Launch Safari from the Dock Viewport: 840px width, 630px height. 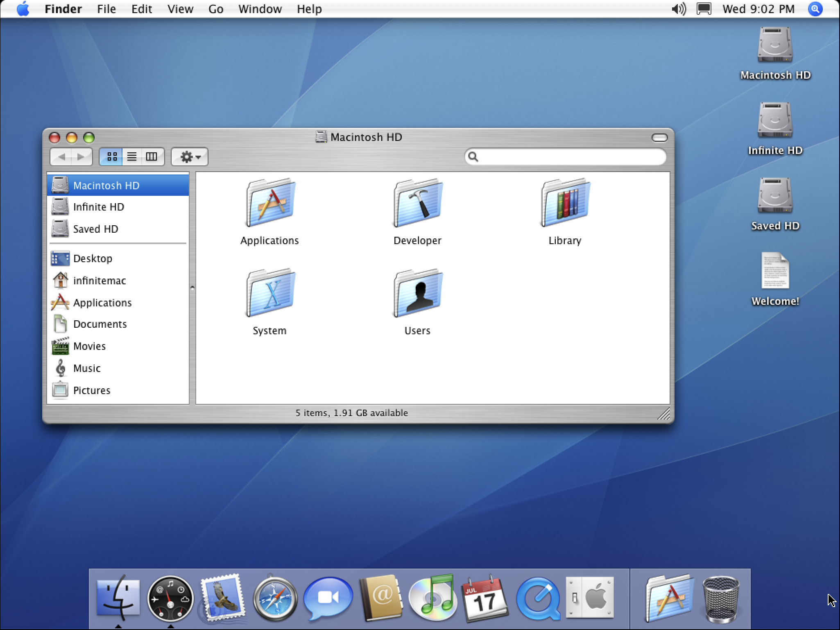(x=275, y=598)
